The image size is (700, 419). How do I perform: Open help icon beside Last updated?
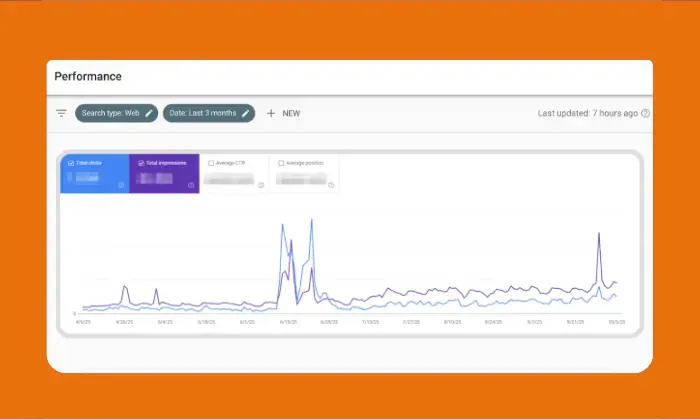point(645,113)
